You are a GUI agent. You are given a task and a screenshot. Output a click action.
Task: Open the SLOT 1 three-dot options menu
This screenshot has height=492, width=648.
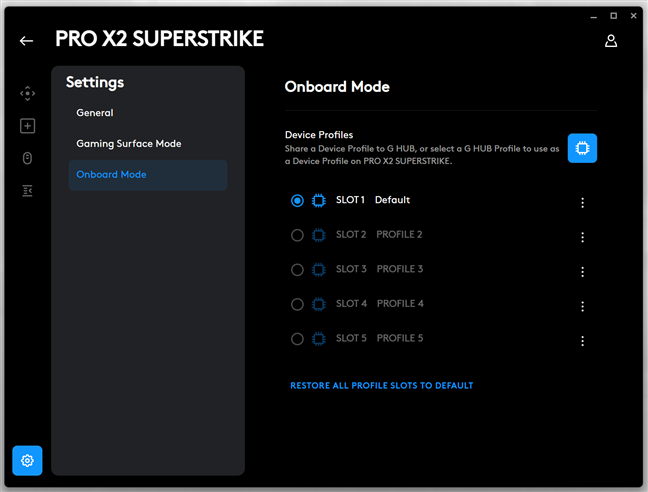point(582,202)
